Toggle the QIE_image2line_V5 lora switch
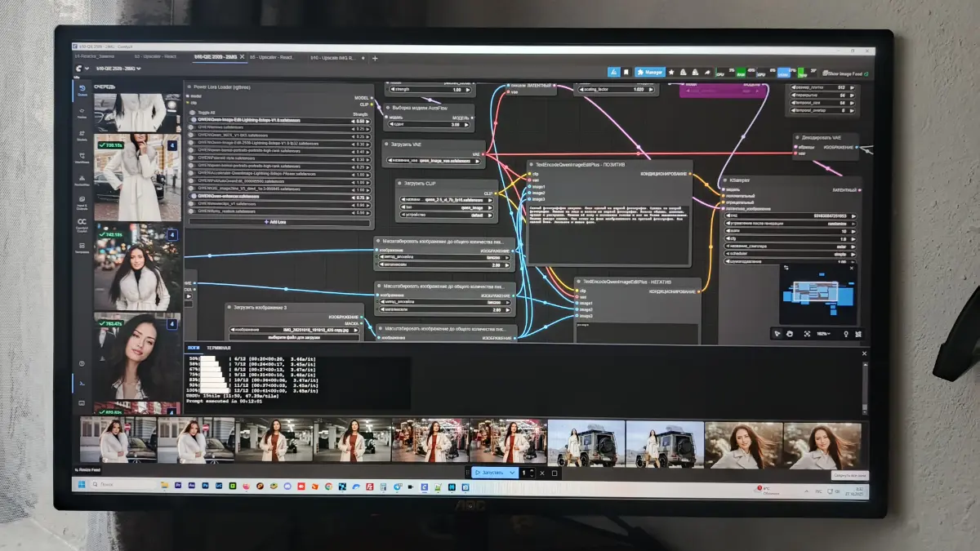Image resolution: width=980 pixels, height=551 pixels. coord(193,189)
